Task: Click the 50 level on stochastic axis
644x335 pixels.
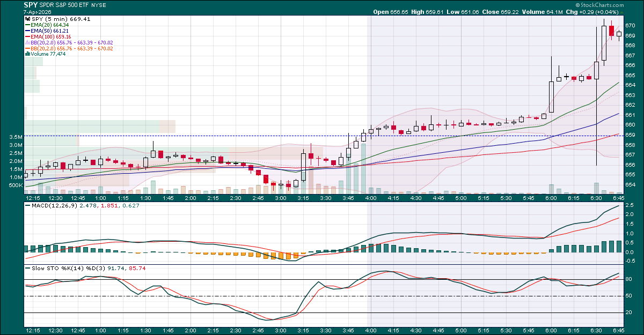Action: 628,296
